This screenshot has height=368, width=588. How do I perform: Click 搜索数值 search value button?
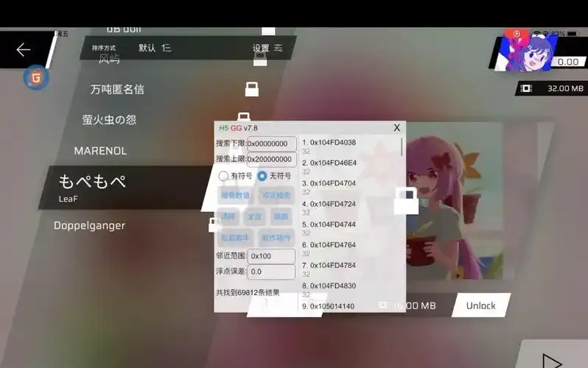pos(235,195)
